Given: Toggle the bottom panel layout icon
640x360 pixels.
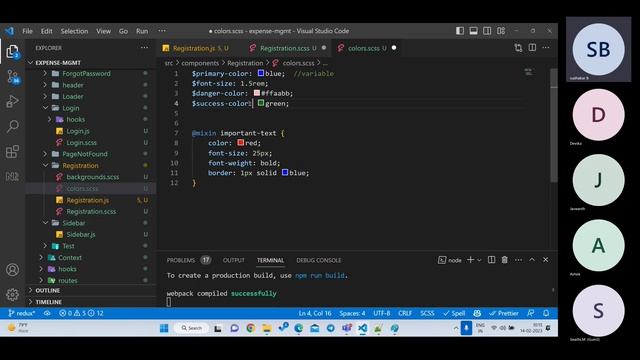Looking at the screenshot, I should point(473,31).
